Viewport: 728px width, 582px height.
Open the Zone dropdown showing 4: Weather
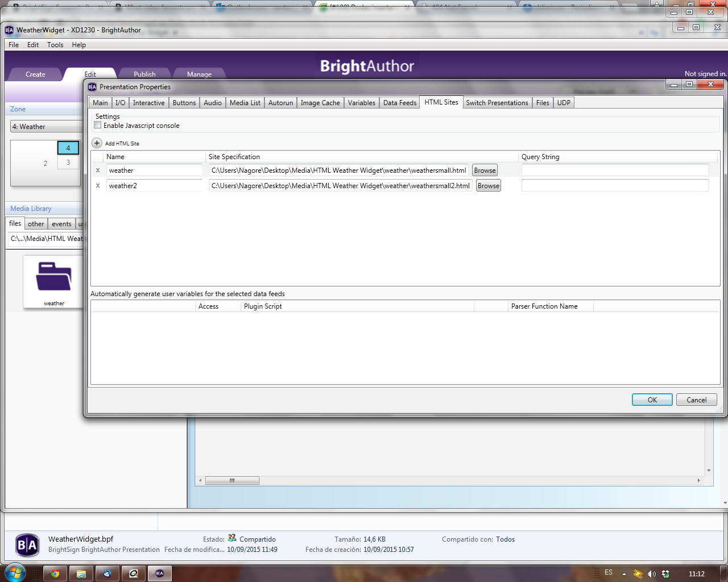tap(47, 126)
